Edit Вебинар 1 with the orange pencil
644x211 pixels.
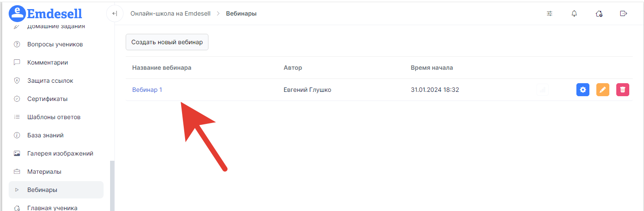point(603,90)
